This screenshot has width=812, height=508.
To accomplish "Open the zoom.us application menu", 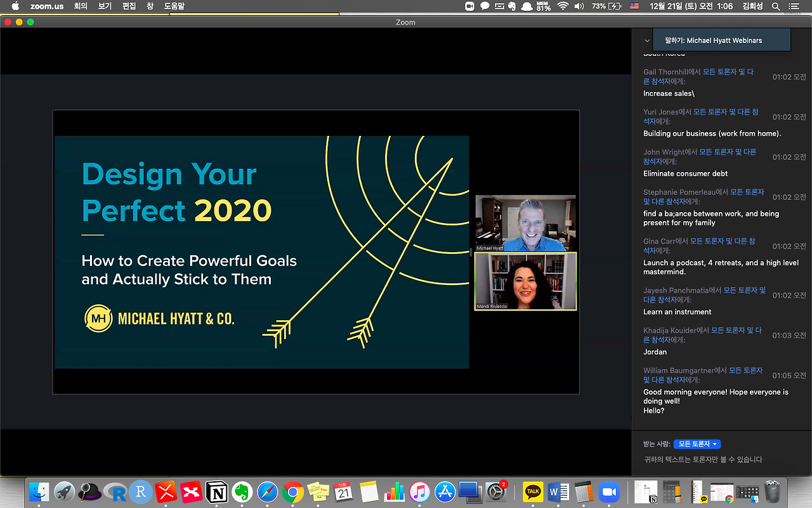I will click(47, 6).
